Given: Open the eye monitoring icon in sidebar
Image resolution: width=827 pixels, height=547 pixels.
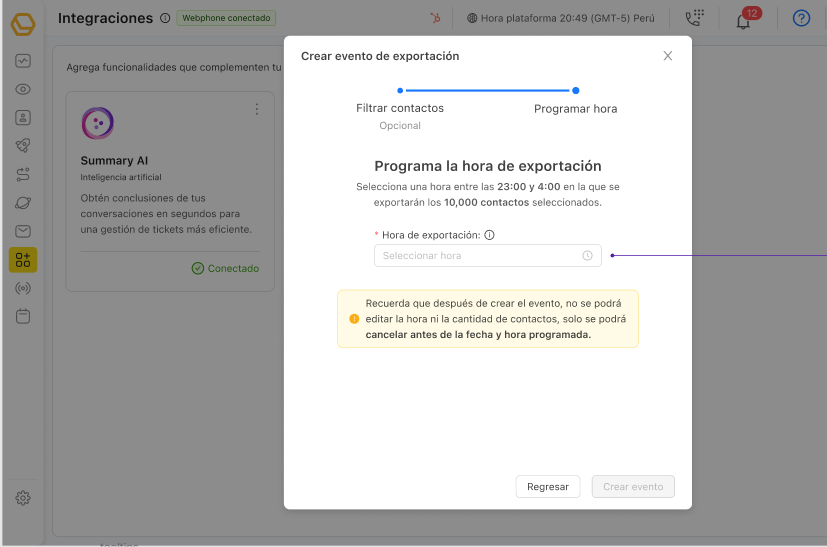Looking at the screenshot, I should point(23,89).
